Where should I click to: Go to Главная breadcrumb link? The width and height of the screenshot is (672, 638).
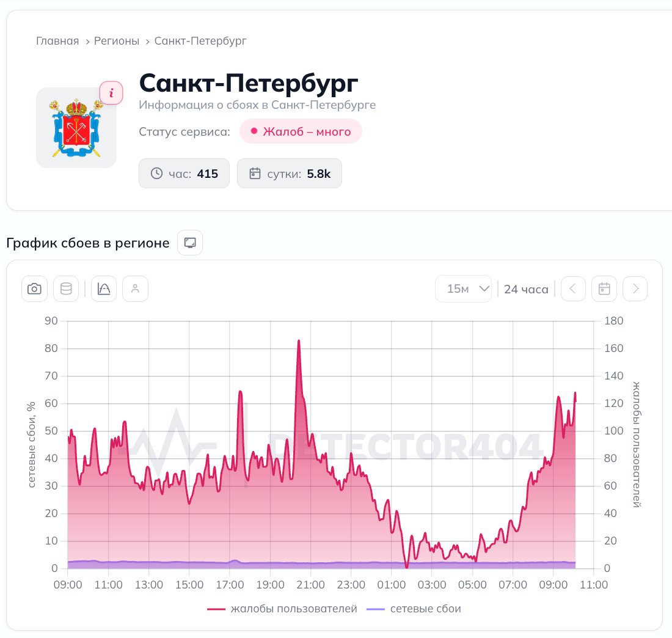tap(57, 41)
